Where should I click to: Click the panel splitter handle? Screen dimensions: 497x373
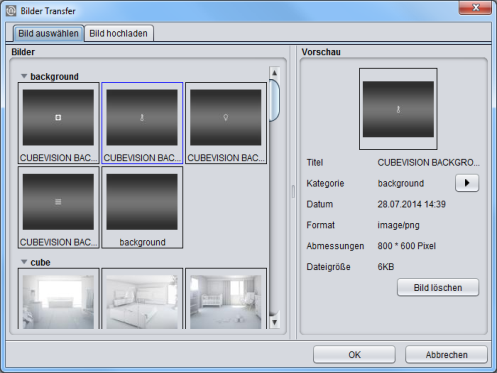293,192
